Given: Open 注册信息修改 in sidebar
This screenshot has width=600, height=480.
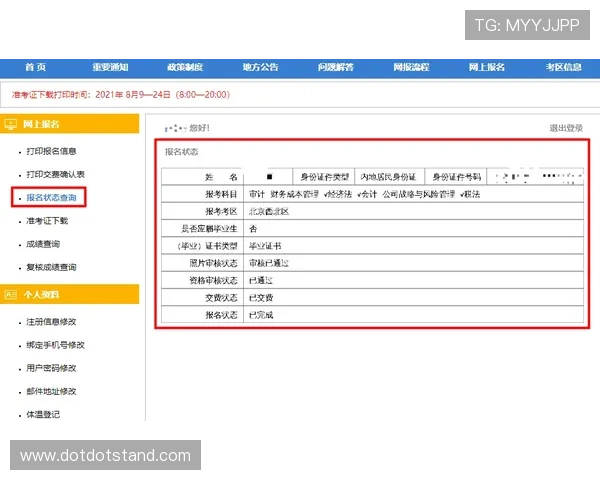Looking at the screenshot, I should pyautogui.click(x=51, y=322).
